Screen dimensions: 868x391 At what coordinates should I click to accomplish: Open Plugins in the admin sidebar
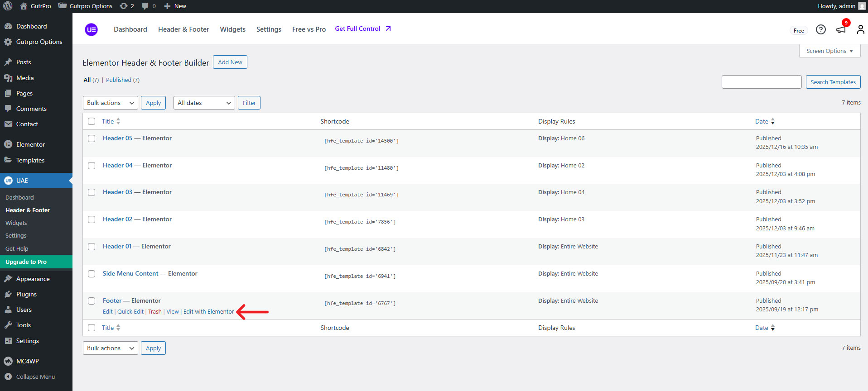click(x=26, y=294)
